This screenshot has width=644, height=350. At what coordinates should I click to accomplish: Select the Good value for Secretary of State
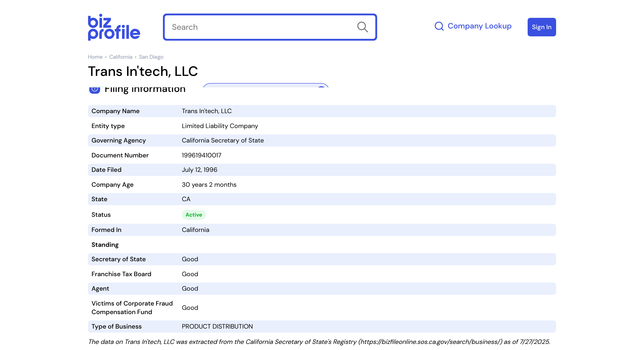click(190, 259)
